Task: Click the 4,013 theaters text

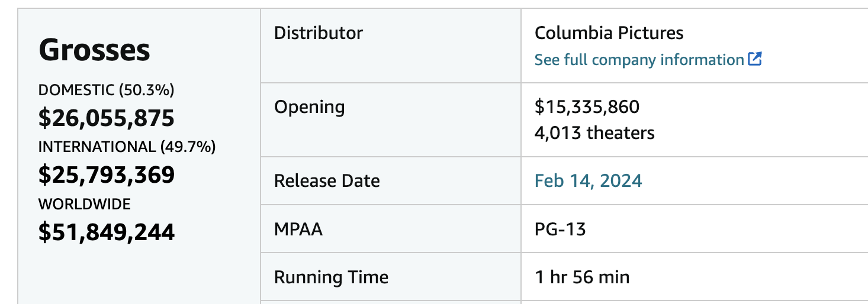Action: 594,132
